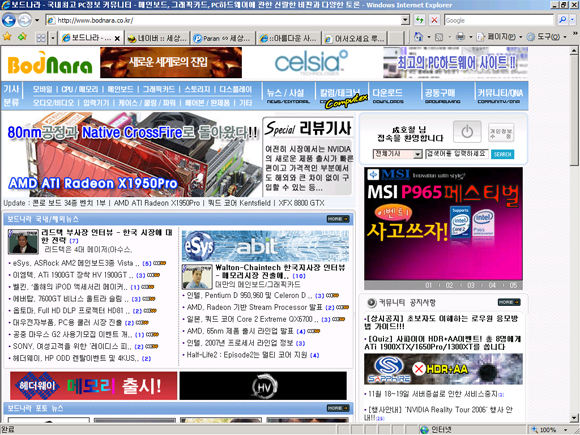Focus the 검색어를 입력하세요 search field

click(457, 154)
